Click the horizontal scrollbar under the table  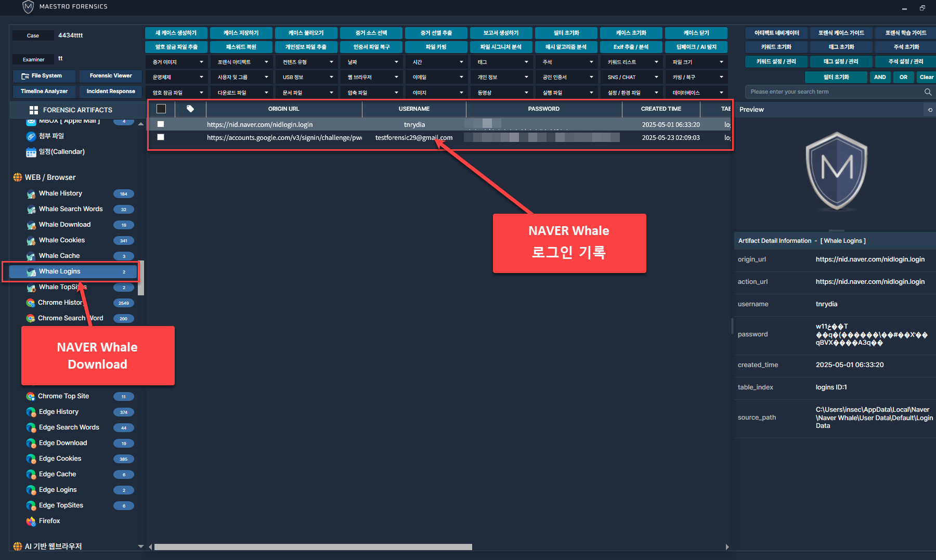[x=313, y=547]
